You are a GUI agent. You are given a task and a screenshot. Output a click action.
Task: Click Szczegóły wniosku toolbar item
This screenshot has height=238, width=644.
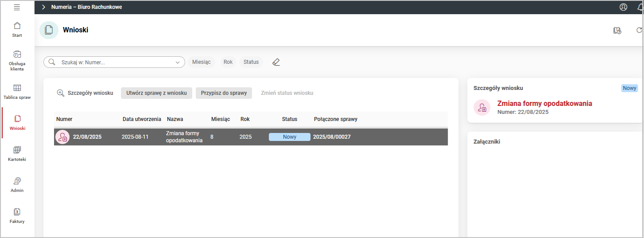(x=85, y=93)
